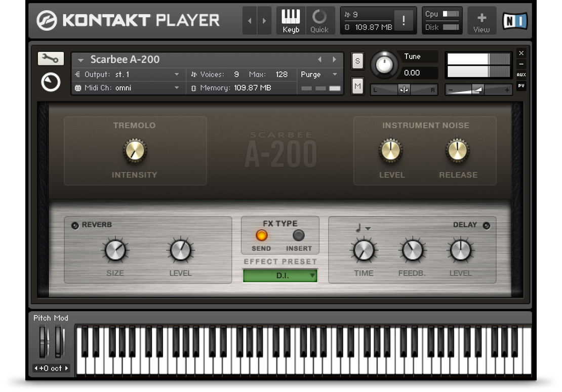
Task: Select the Send FX type
Action: click(x=261, y=236)
